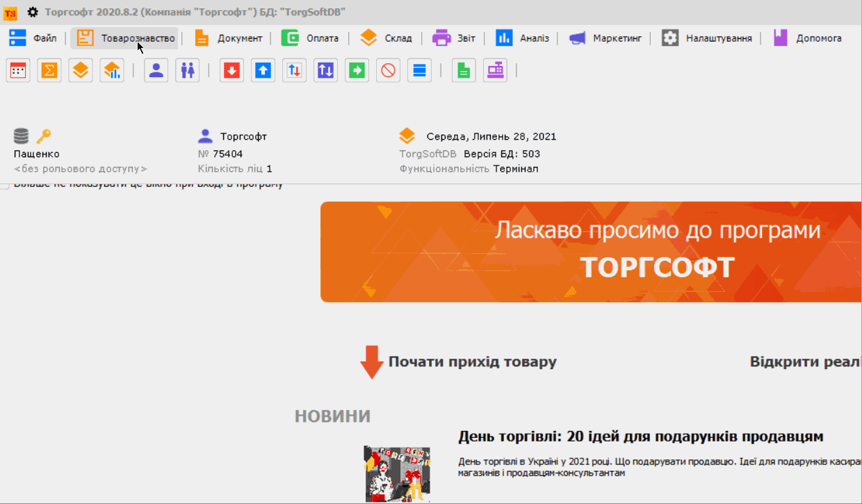Click the red prohibited circle icon

389,71
